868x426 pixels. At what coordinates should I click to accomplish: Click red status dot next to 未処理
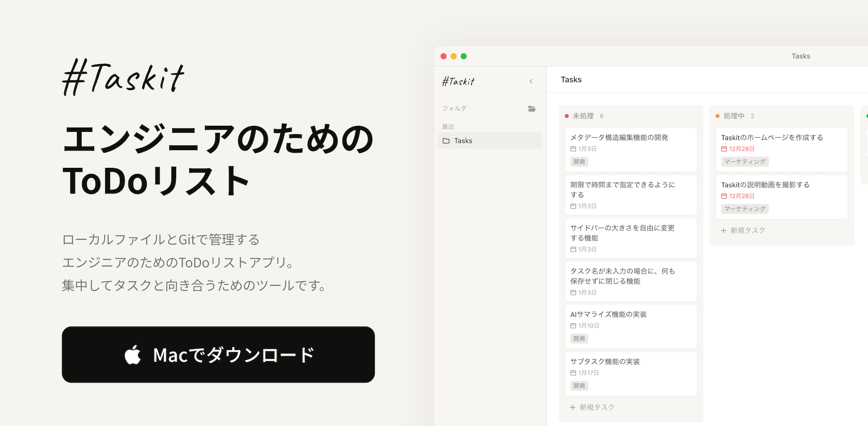567,116
